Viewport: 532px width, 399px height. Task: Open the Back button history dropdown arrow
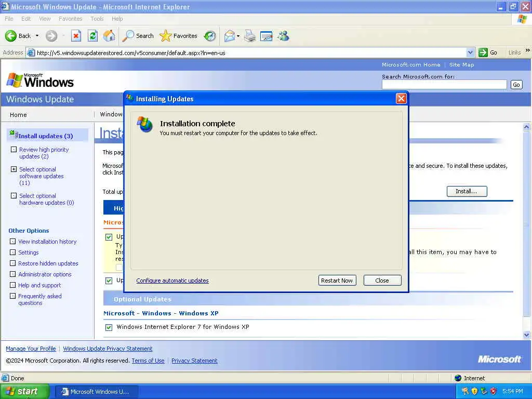[37, 36]
